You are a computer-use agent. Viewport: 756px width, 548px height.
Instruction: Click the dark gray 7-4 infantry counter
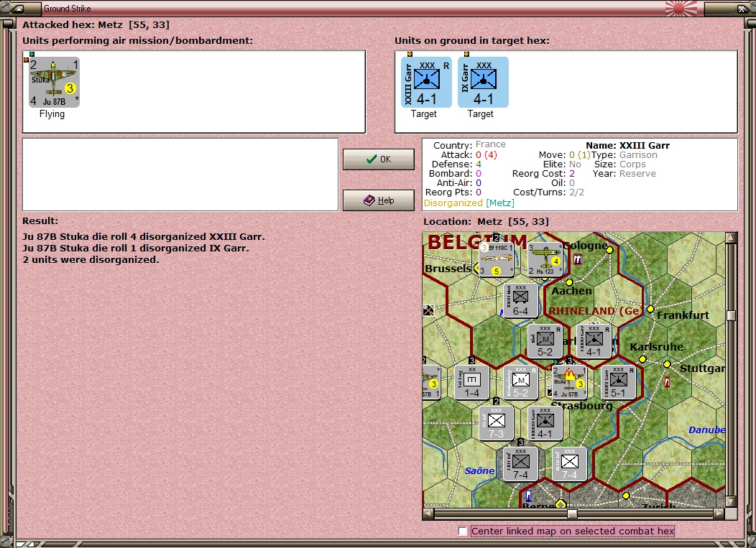pos(521,464)
